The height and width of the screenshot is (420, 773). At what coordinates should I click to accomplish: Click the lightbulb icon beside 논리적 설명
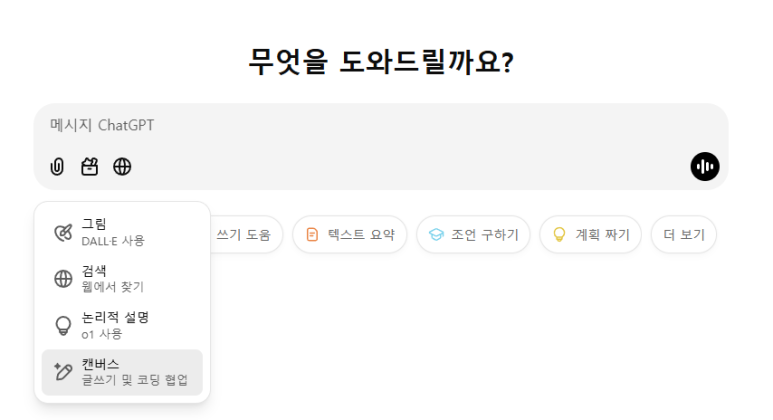pos(63,326)
